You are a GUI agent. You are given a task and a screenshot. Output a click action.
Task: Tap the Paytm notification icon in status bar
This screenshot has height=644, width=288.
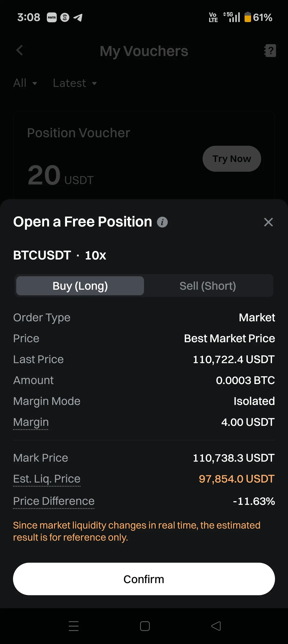point(52,17)
